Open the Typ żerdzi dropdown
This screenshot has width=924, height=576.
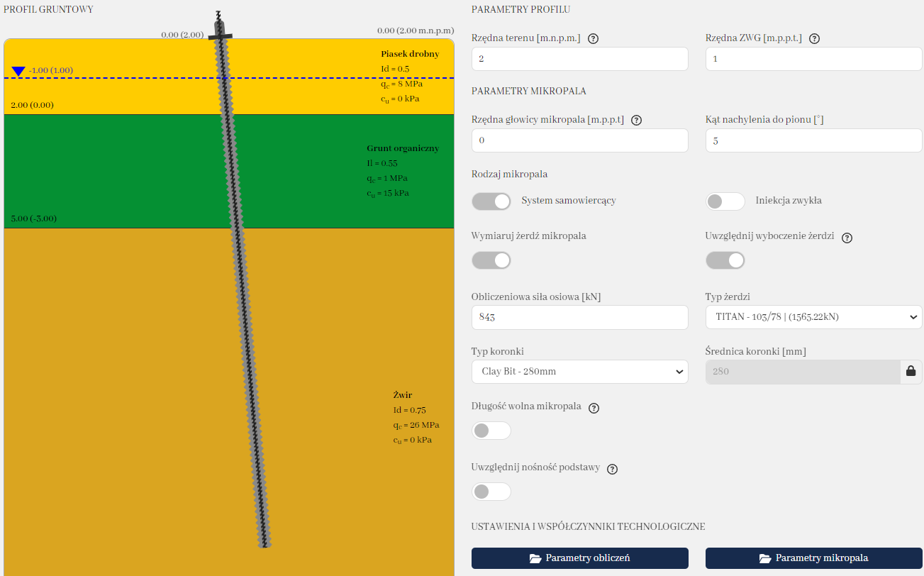point(813,317)
